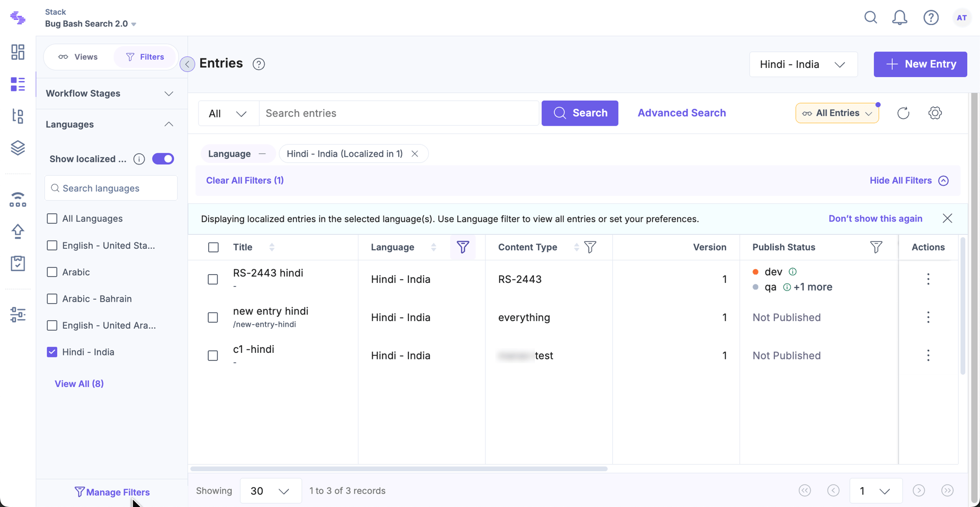Toggle Show localized entries switch
Viewport: 980px width, 507px height.
tap(163, 159)
